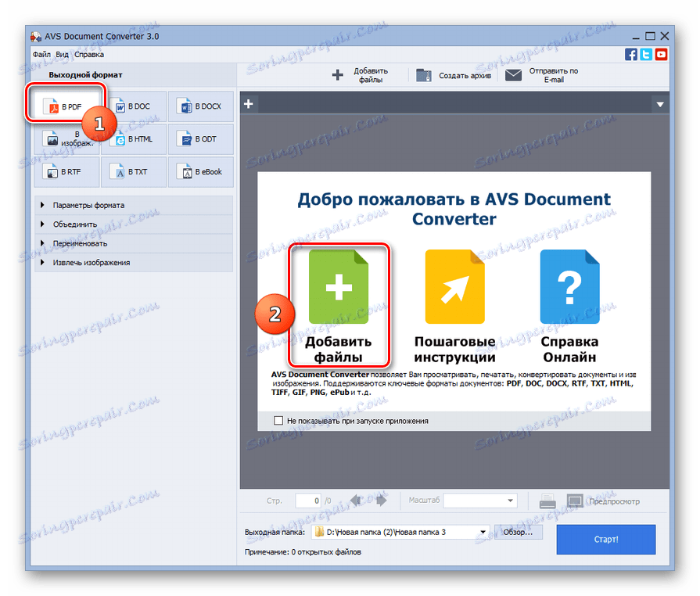Click the 'Добавить файлы' toolbar label

[371, 75]
